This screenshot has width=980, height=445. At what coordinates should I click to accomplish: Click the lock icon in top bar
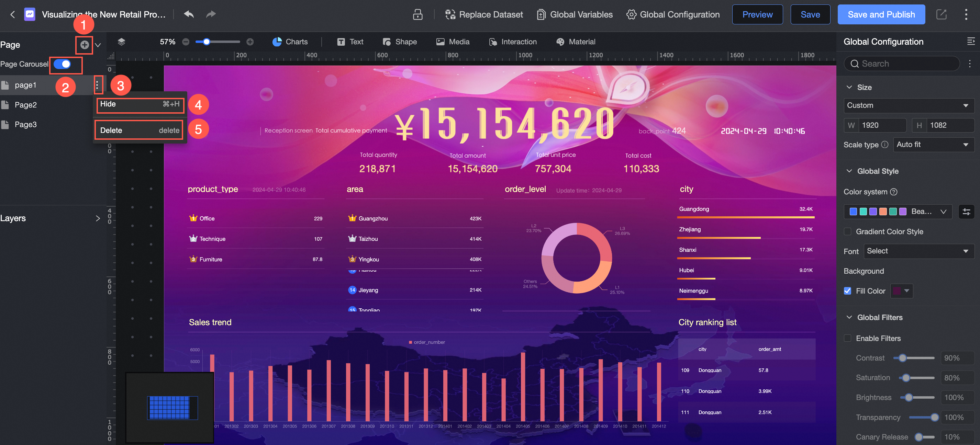coord(417,14)
